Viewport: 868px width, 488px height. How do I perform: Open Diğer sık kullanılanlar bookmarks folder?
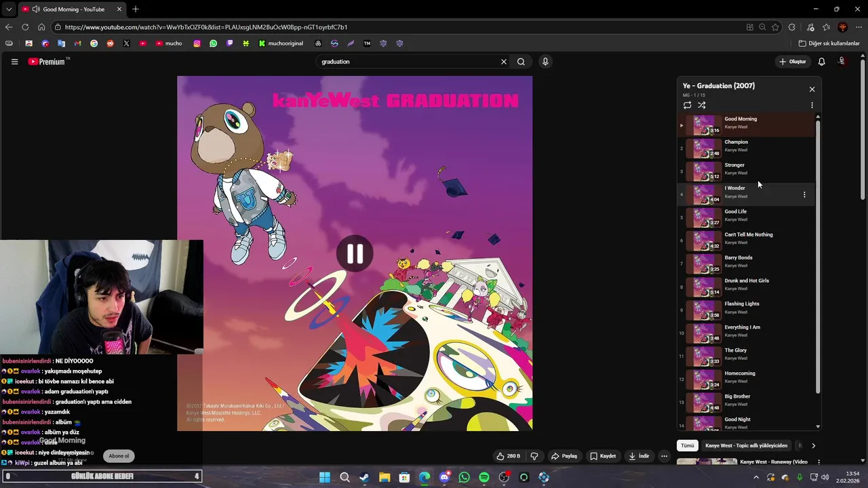point(829,43)
